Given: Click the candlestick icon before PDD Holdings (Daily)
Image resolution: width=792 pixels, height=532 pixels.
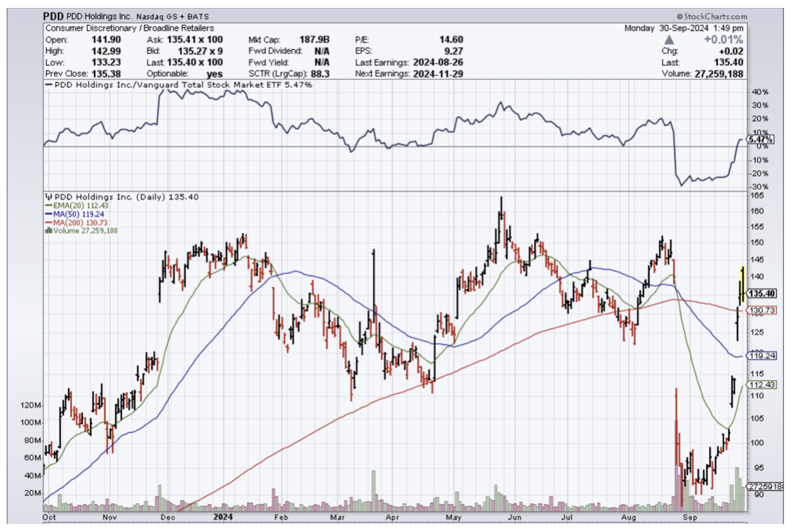Looking at the screenshot, I should pyautogui.click(x=49, y=197).
